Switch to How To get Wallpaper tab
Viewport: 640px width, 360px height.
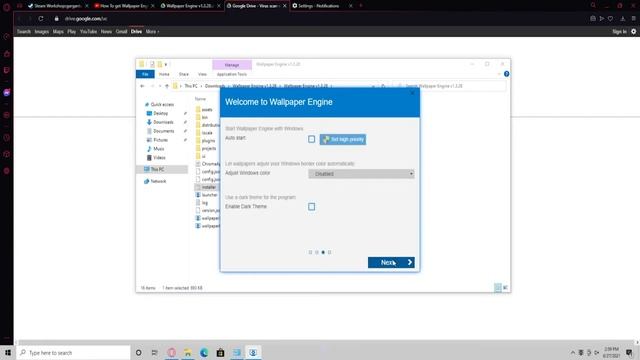[x=124, y=6]
